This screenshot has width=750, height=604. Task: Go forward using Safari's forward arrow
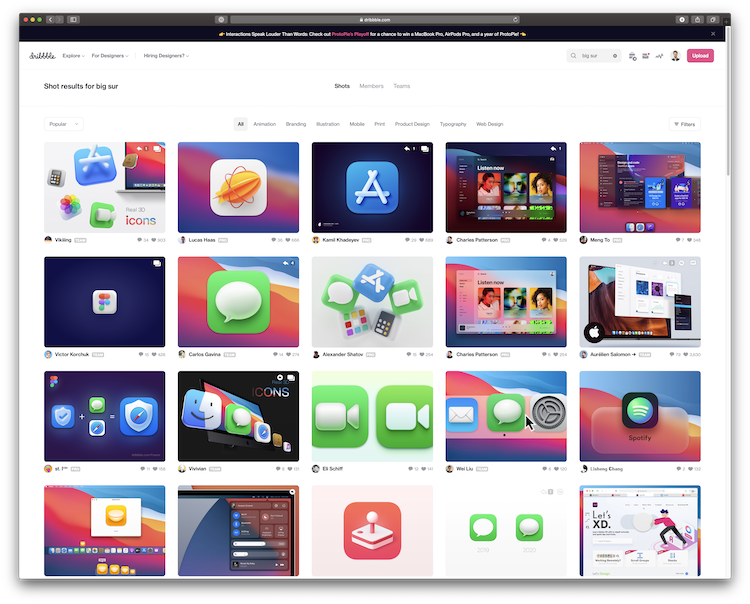point(59,20)
